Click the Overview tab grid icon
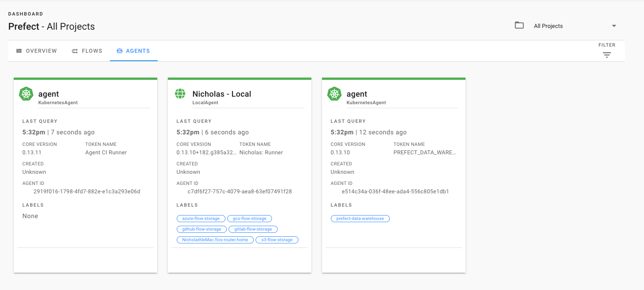 coord(19,51)
